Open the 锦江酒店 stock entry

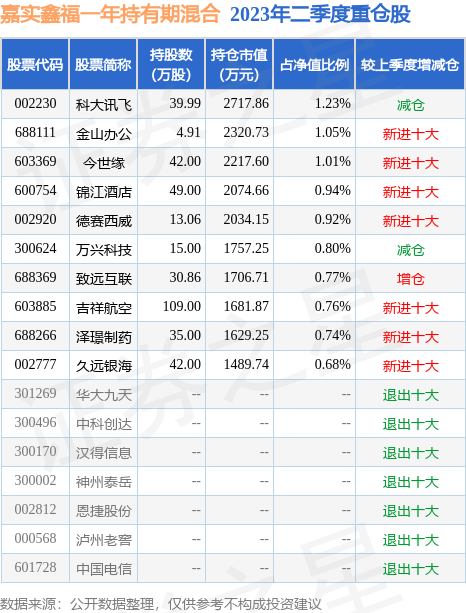[x=104, y=192]
